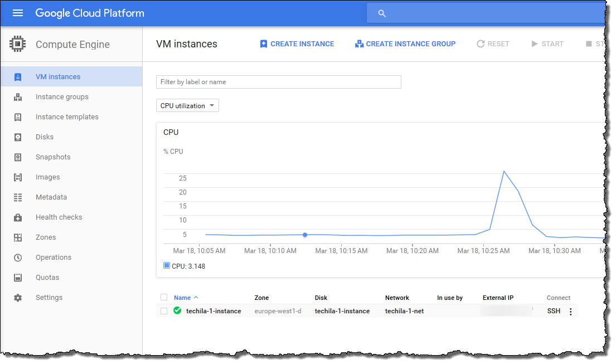Click the Disks sidebar icon

[18, 137]
